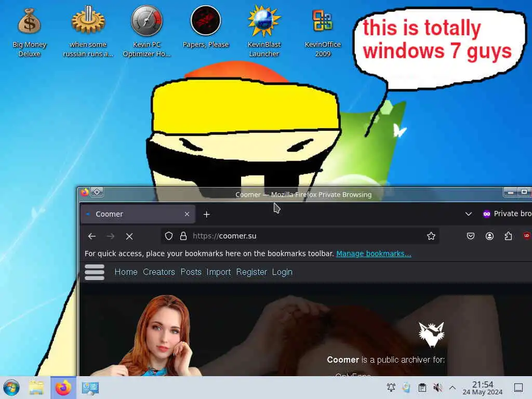532x399 pixels.
Task: Go back to the previous page
Action: click(91, 236)
